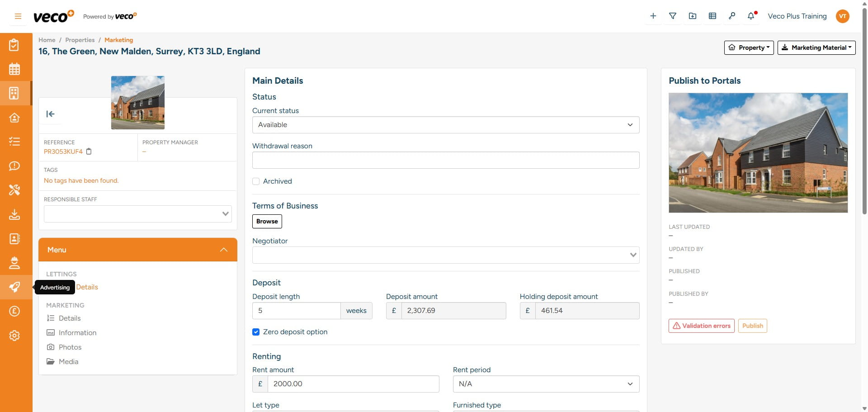Collapse the orange Menu panel
This screenshot has height=412, width=868.
coord(223,250)
